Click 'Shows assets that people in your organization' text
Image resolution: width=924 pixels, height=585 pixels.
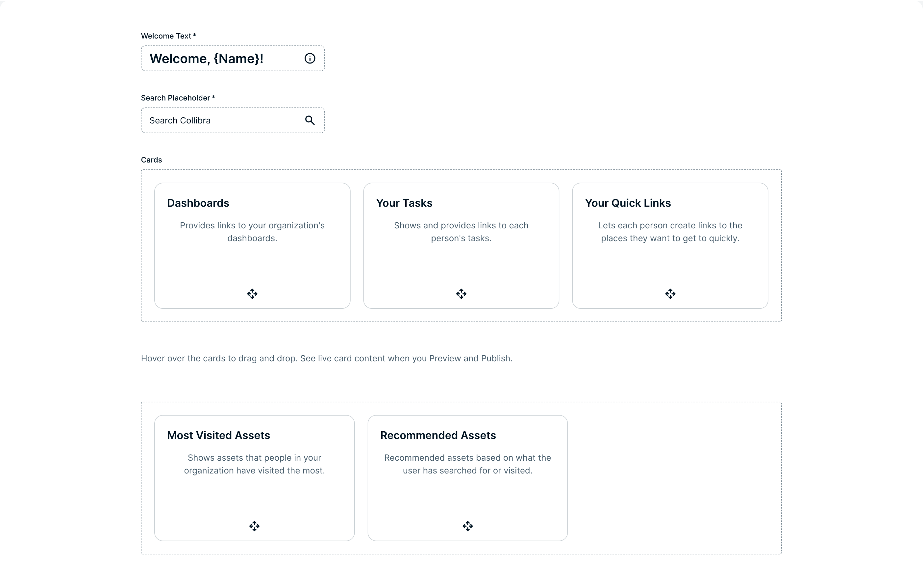pyautogui.click(x=254, y=464)
